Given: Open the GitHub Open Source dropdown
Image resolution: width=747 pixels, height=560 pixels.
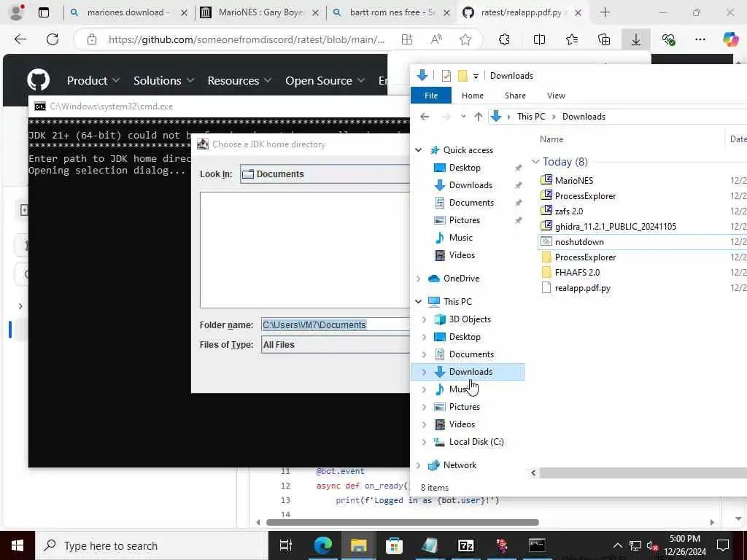Looking at the screenshot, I should coord(325,80).
